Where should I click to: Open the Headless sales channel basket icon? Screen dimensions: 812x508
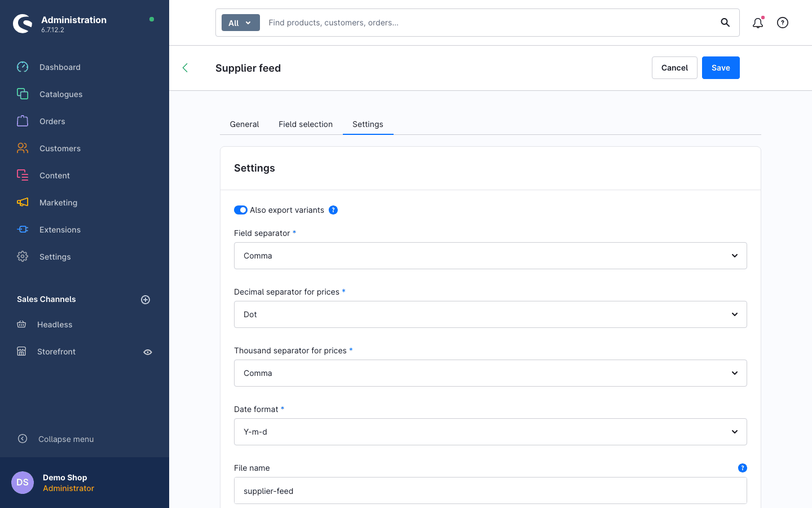tap(21, 325)
